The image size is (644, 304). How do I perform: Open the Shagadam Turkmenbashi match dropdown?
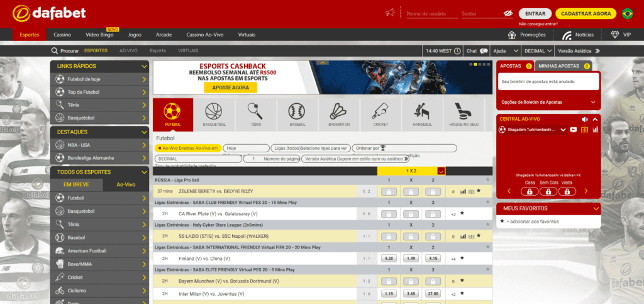coord(563,130)
